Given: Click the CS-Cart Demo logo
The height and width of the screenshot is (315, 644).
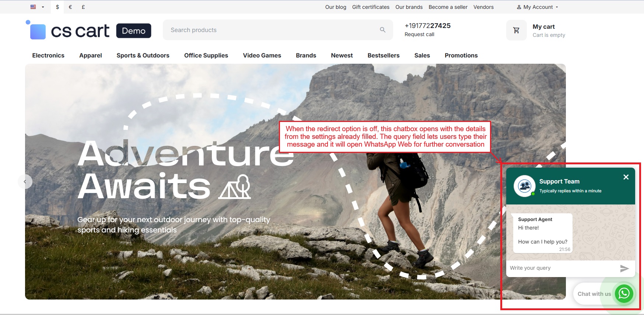Looking at the screenshot, I should point(88,30).
